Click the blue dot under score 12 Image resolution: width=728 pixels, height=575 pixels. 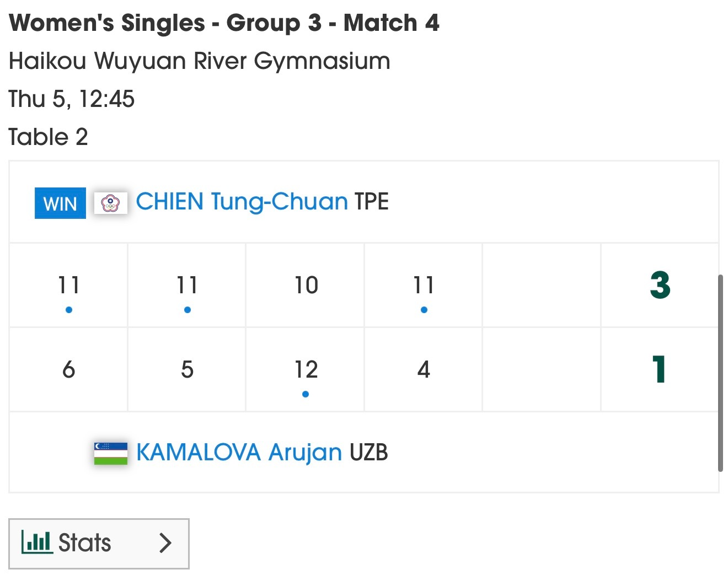point(306,394)
